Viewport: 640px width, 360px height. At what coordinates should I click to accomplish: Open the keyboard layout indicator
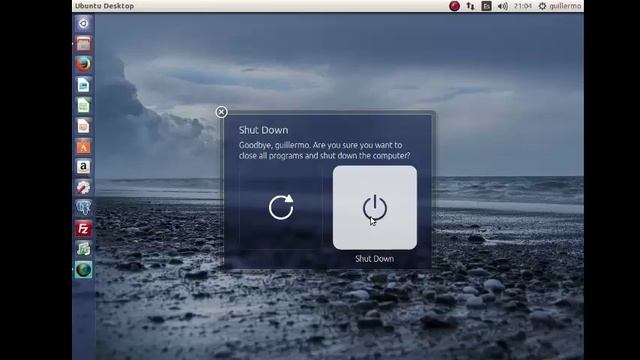[x=487, y=6]
